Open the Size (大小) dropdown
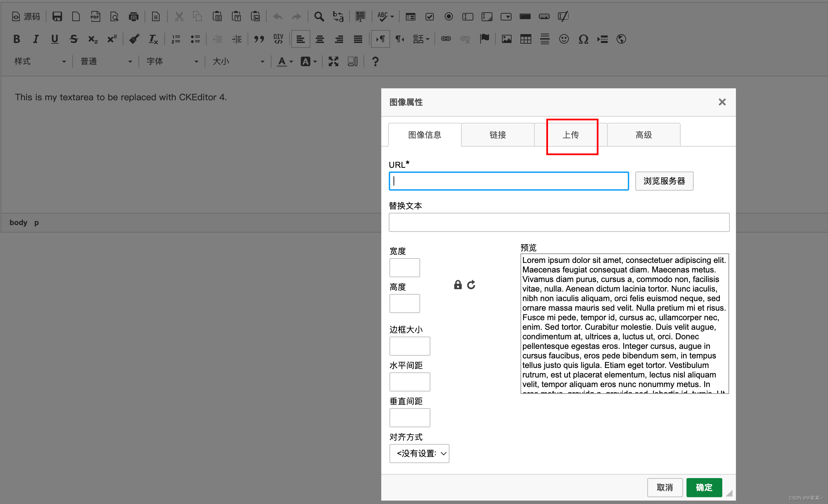Viewport: 828px width, 504px height. (238, 61)
